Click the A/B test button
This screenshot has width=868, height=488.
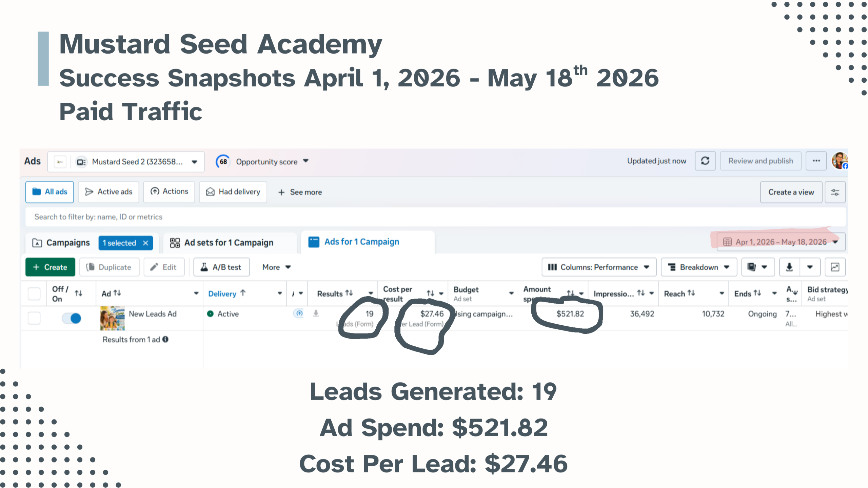click(x=221, y=267)
